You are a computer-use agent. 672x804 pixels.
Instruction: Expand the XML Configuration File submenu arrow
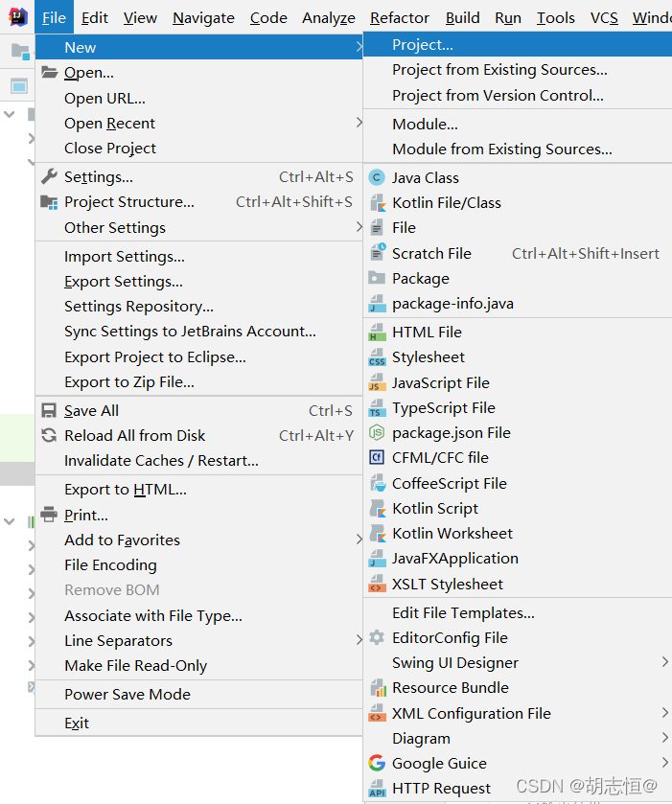tap(665, 712)
